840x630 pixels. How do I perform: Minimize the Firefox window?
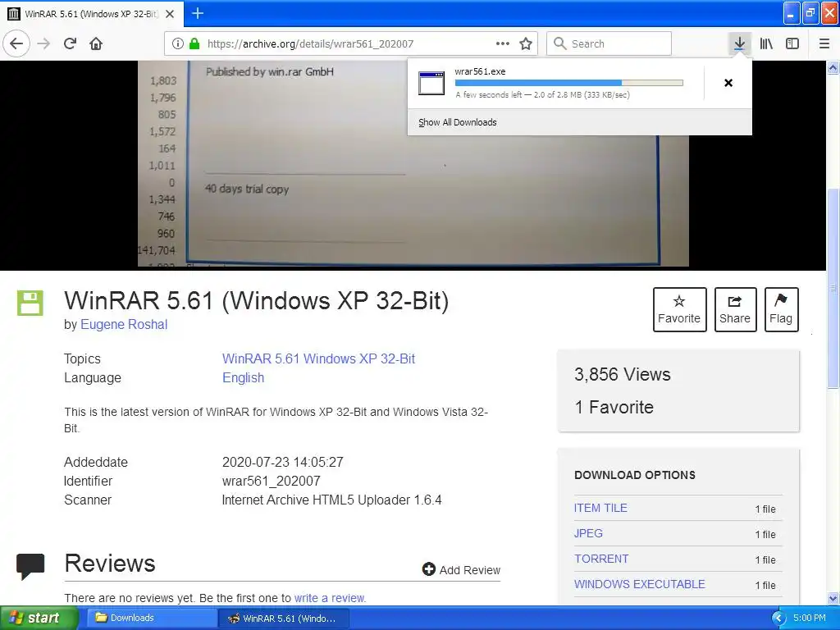pos(792,13)
